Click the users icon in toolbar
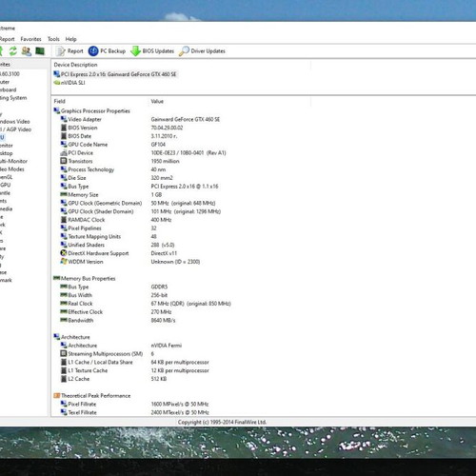Image resolution: width=476 pixels, height=476 pixels. [27, 51]
